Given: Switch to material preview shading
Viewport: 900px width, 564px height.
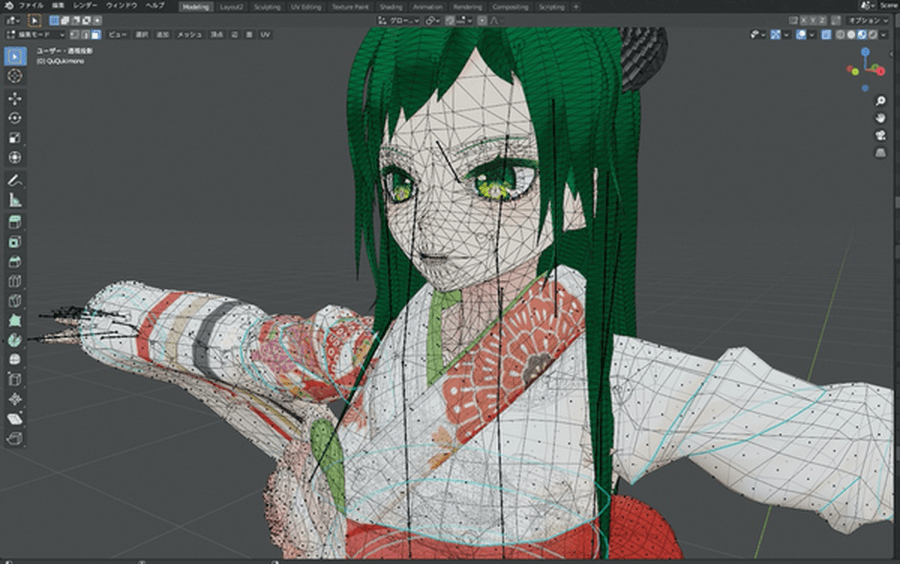Looking at the screenshot, I should [862, 34].
